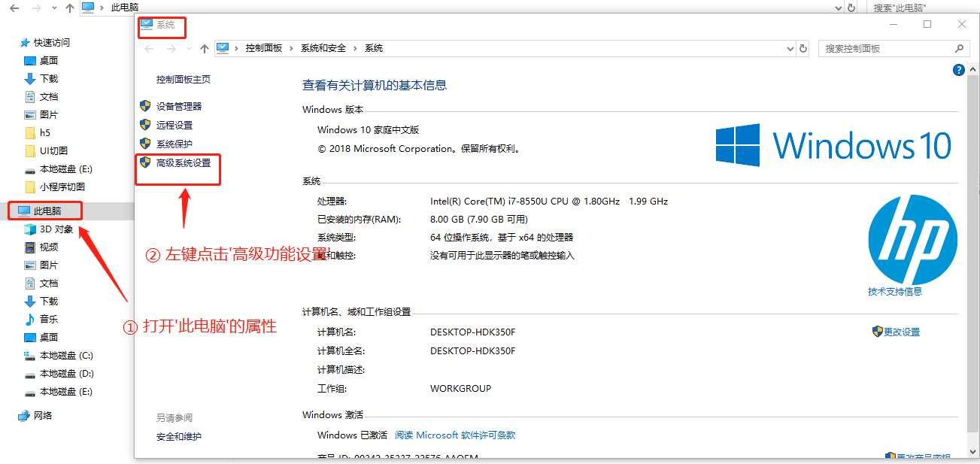This screenshot has width=980, height=464.
Task: Click 高级系统设置 in the left pane
Action: tap(183, 162)
